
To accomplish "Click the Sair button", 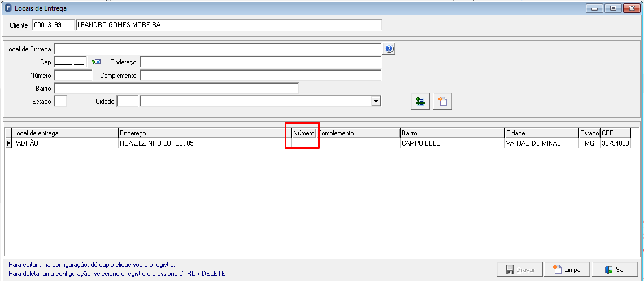I will 615,270.
